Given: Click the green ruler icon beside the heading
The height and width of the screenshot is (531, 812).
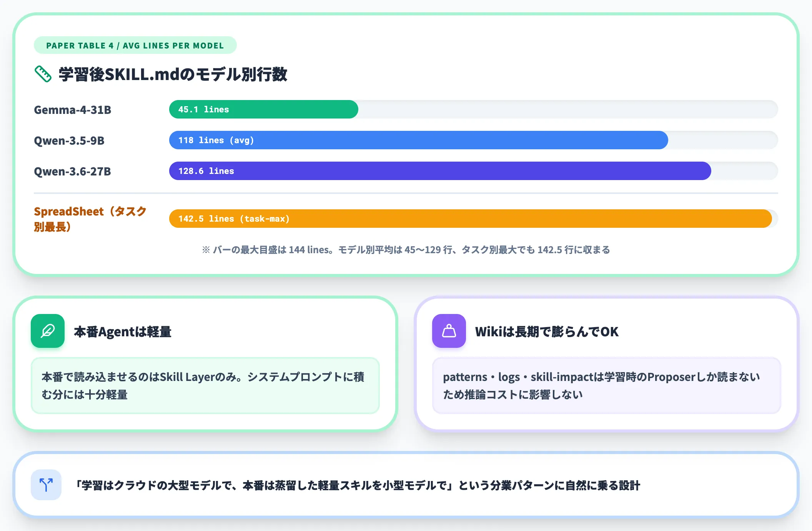Looking at the screenshot, I should [x=43, y=74].
